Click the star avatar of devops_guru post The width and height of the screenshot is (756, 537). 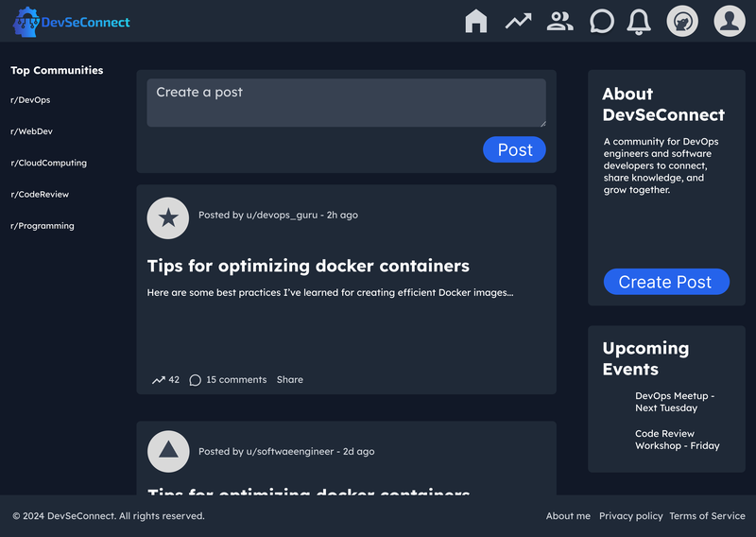pos(168,218)
